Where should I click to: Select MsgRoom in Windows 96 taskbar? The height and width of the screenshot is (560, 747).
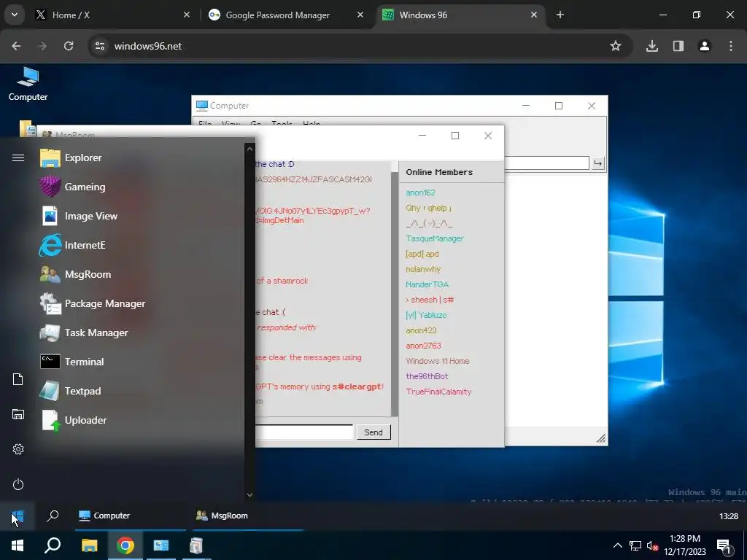coord(248,516)
